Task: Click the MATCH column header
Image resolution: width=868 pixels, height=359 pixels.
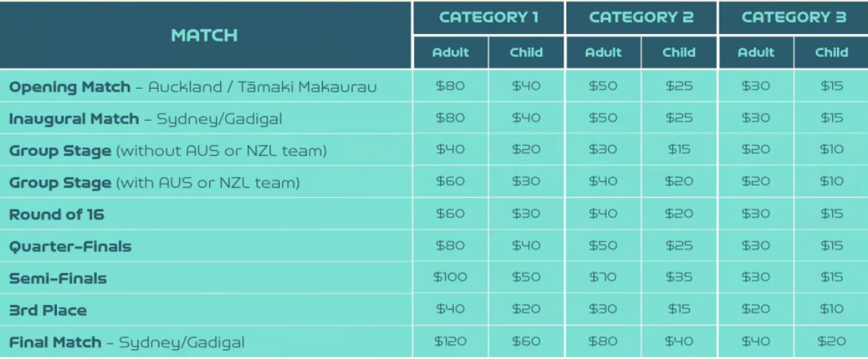Action: [204, 35]
